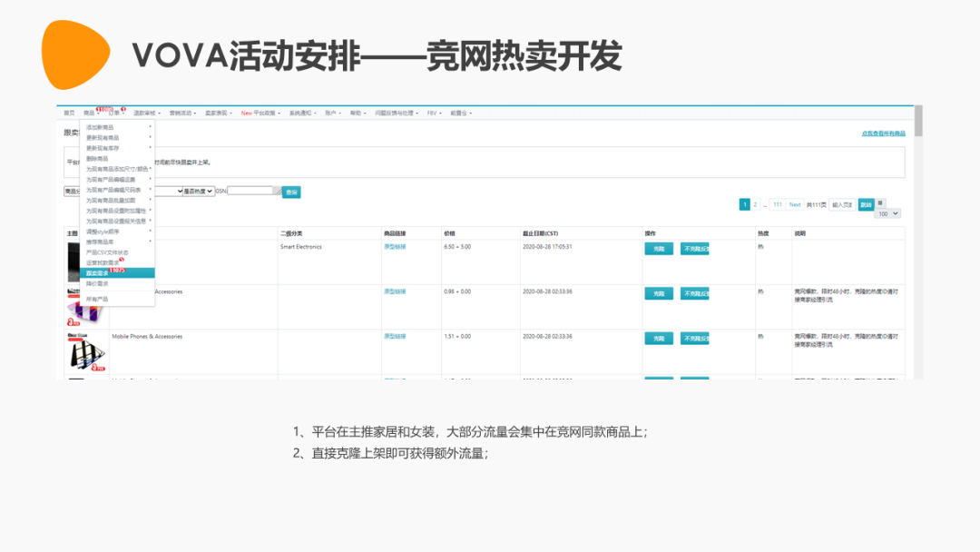Click 不克隆反馈 for the Smart Electronics row
This screenshot has width=980, height=552.
(x=694, y=249)
